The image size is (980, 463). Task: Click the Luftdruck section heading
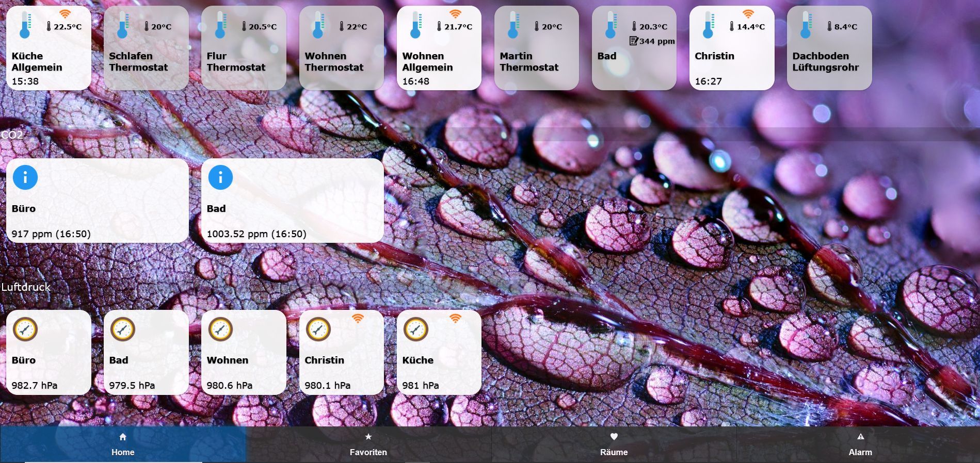coord(26,287)
